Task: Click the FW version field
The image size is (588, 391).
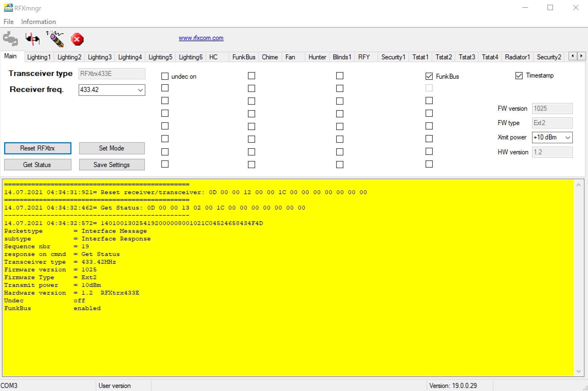Action: [552, 109]
